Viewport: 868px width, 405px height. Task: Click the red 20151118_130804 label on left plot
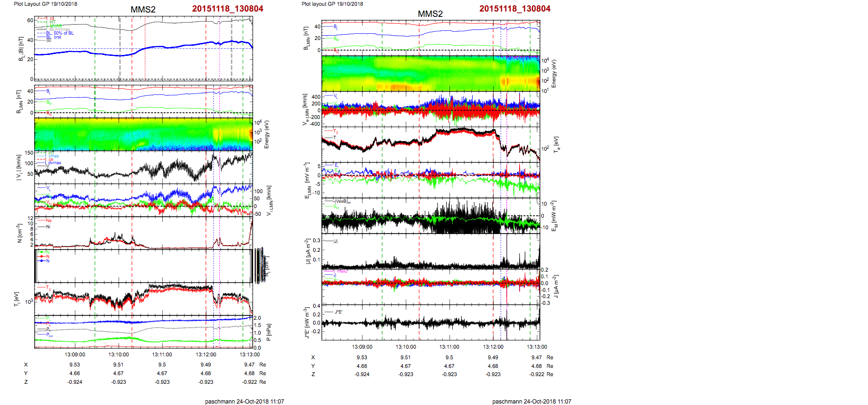pos(228,9)
